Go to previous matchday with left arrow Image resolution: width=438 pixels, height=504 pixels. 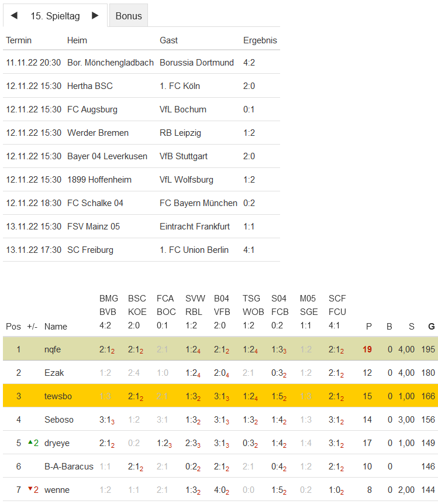[x=14, y=16]
